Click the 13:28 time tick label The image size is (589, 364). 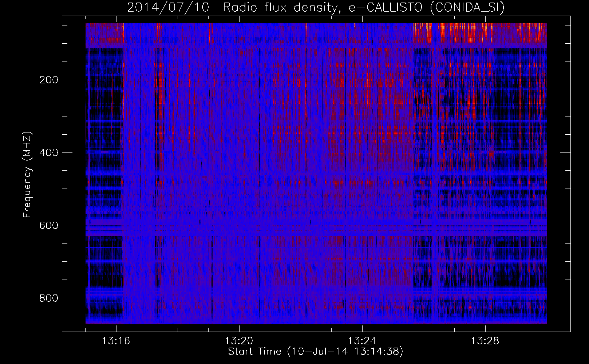coord(485,341)
